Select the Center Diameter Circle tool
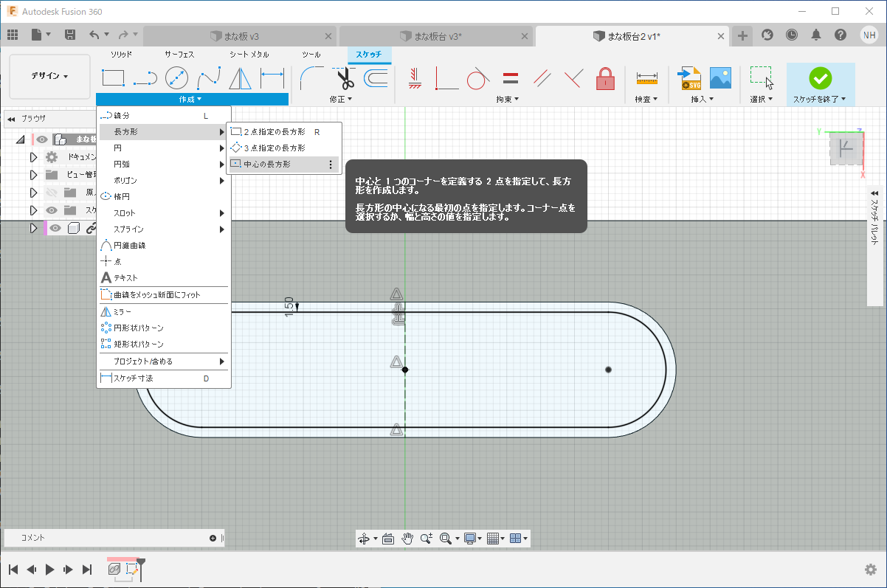The image size is (887, 588). pyautogui.click(x=176, y=77)
